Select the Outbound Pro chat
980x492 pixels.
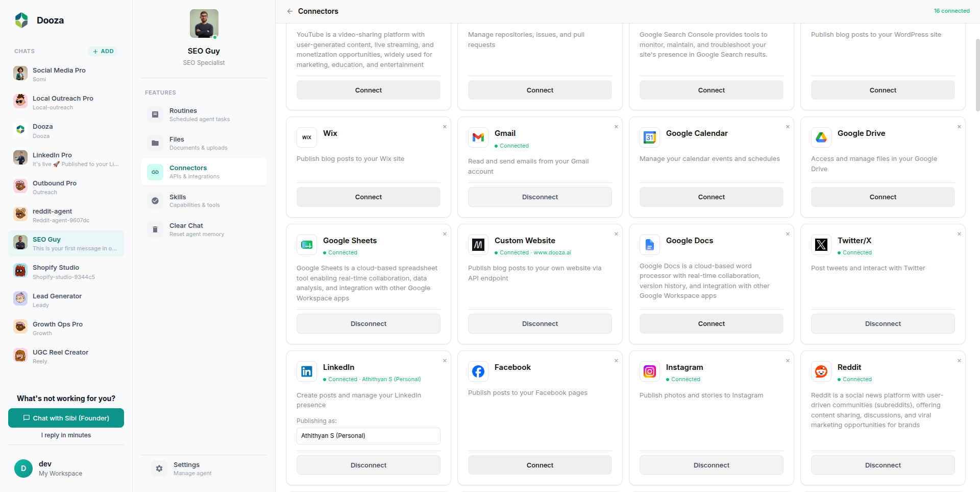pos(66,187)
